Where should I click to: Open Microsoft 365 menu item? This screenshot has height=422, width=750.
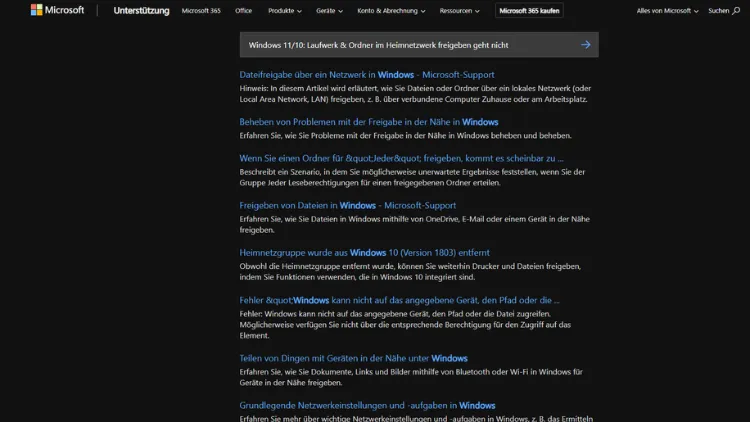tap(201, 11)
